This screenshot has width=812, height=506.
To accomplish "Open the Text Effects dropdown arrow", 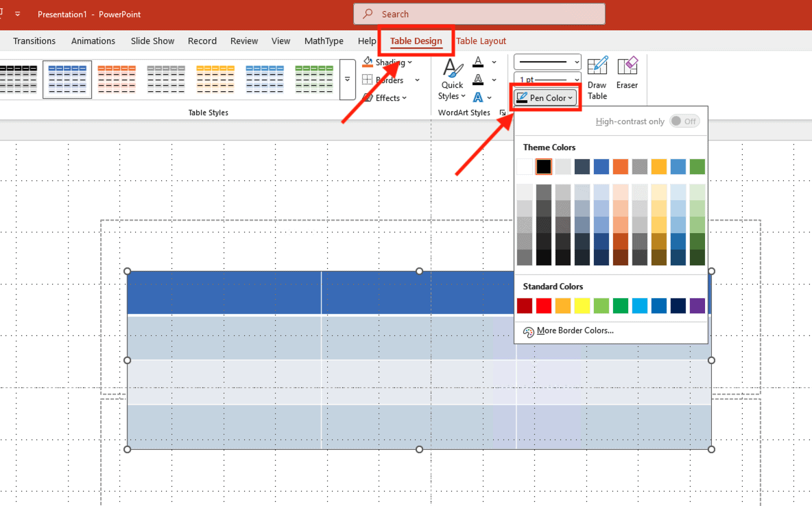I will tap(490, 97).
